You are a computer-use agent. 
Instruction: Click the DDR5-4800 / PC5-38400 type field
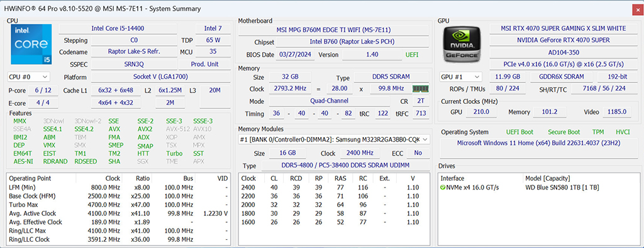coord(345,166)
